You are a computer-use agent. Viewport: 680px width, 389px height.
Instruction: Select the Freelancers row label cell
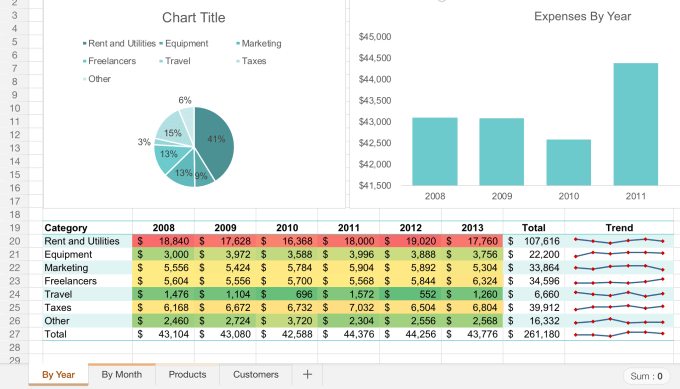point(88,281)
